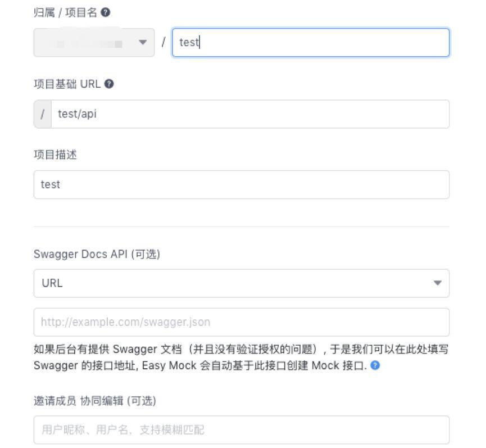Open the blue help icon after Mock 接口

click(375, 365)
